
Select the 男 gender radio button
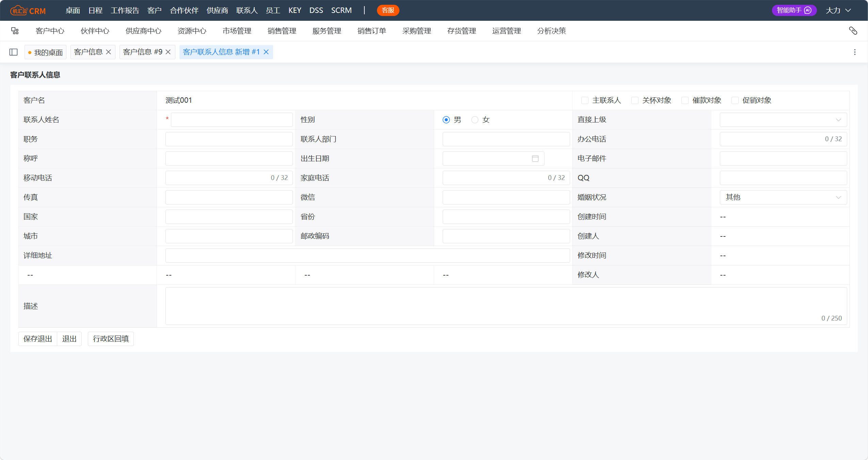446,120
